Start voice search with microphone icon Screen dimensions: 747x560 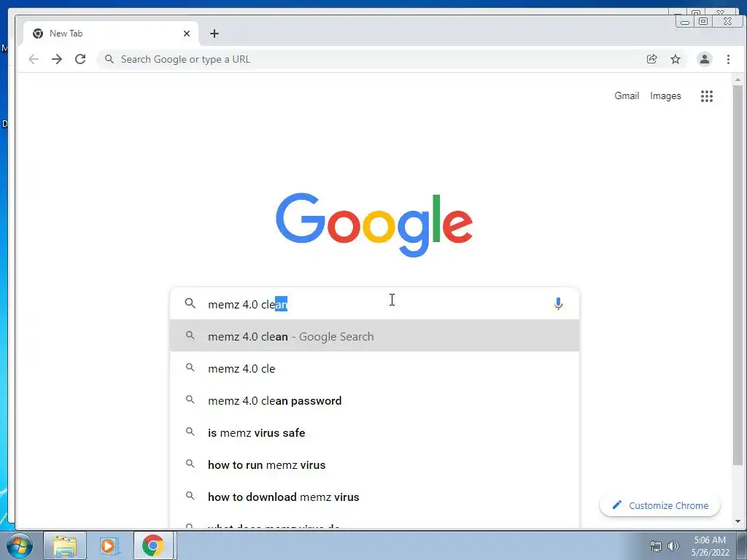[x=558, y=304]
